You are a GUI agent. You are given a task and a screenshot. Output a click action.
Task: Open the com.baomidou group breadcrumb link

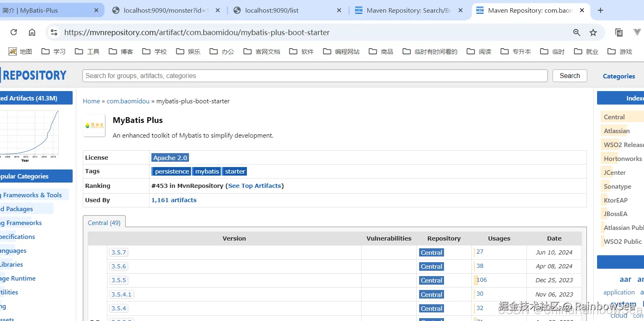128,101
